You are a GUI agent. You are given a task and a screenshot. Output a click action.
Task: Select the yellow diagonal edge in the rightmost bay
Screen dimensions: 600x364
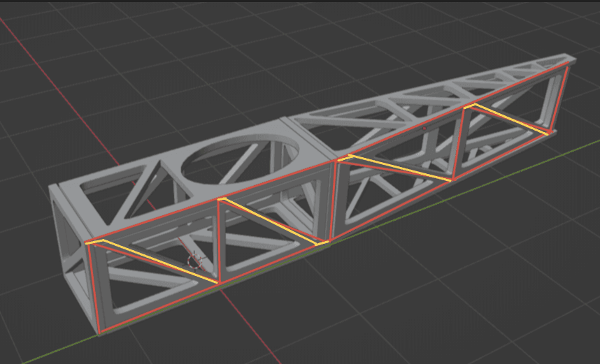coord(510,118)
